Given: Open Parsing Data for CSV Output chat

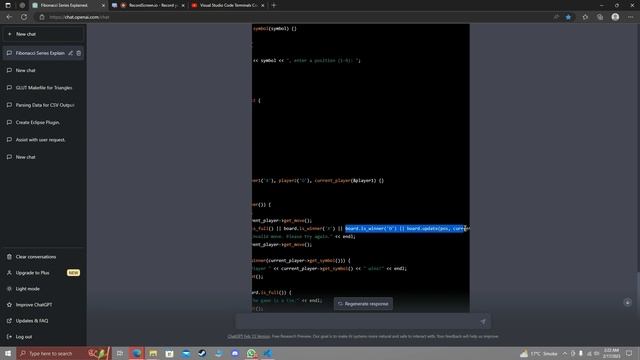Looking at the screenshot, I should tap(43, 105).
